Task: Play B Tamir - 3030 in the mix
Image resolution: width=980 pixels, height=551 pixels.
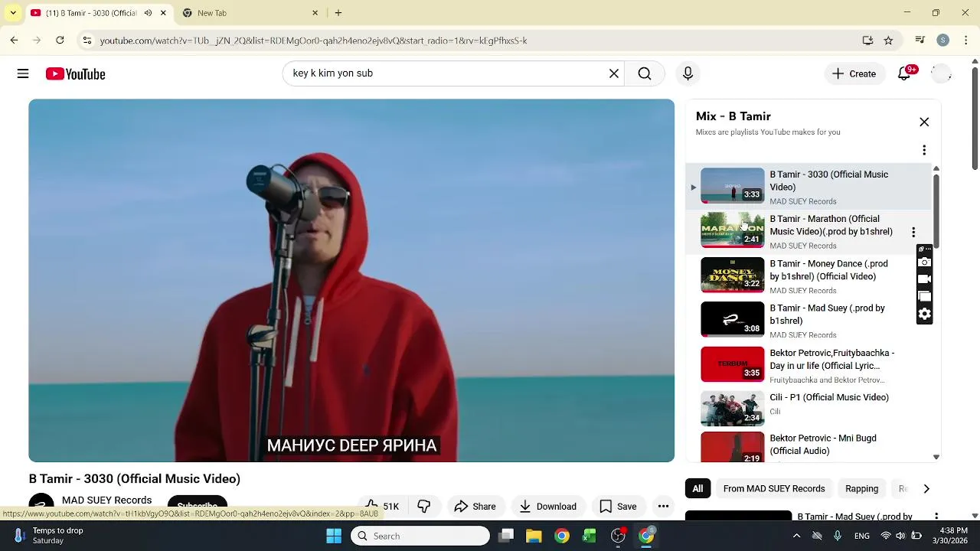Action: click(x=808, y=187)
